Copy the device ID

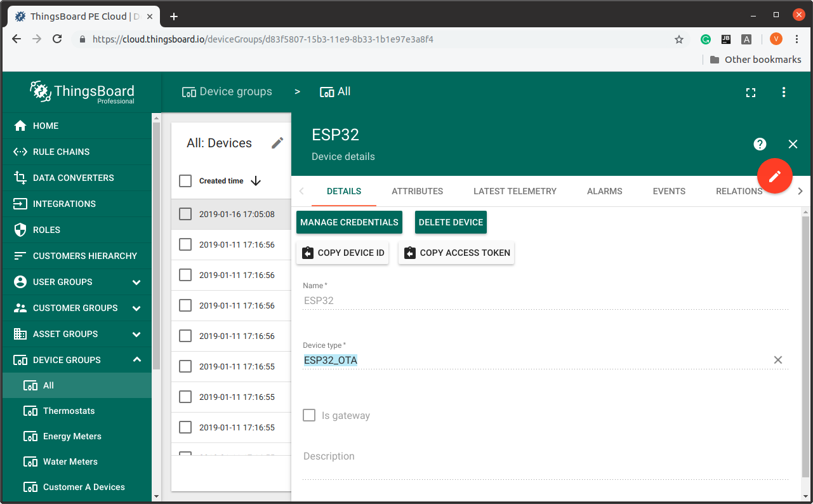(343, 253)
